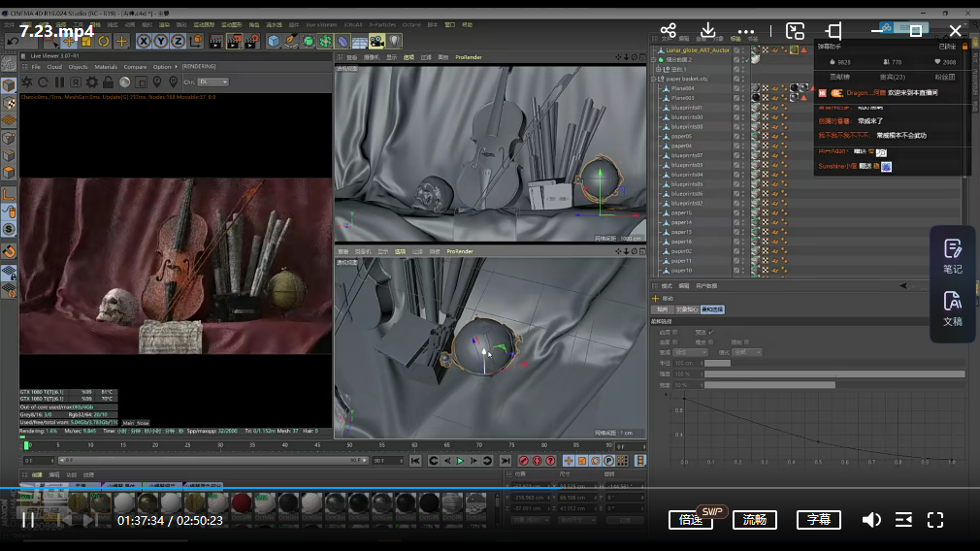
Task: Open Live Viewer Materials menu
Action: (106, 67)
